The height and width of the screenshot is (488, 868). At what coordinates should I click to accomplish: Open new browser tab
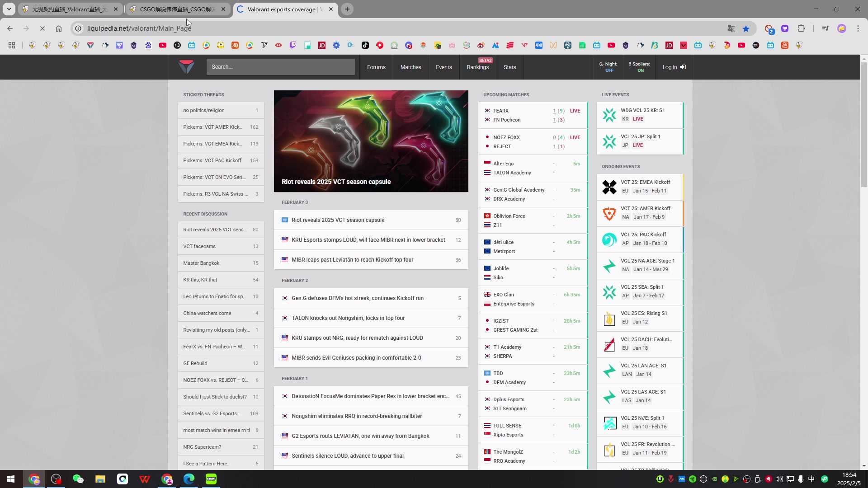coord(347,9)
